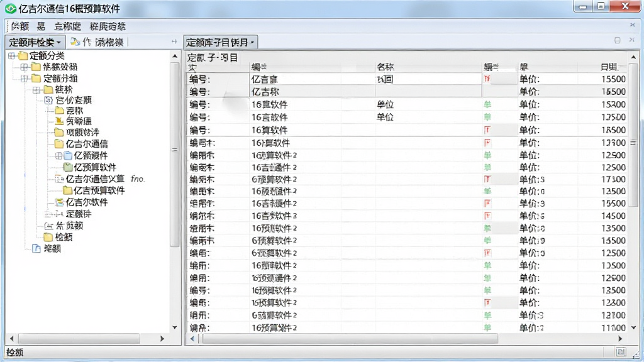
Task: Click the table's scroll up arrow
Action: click(633, 57)
